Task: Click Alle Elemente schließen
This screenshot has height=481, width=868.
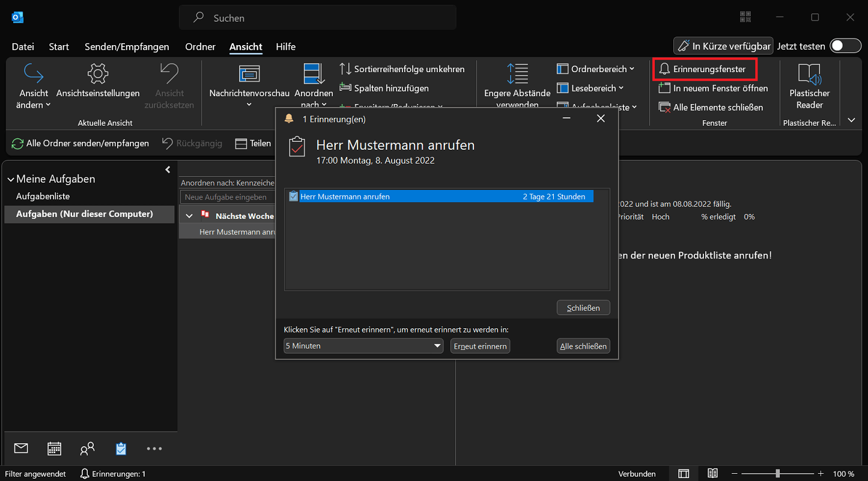Action: [711, 107]
